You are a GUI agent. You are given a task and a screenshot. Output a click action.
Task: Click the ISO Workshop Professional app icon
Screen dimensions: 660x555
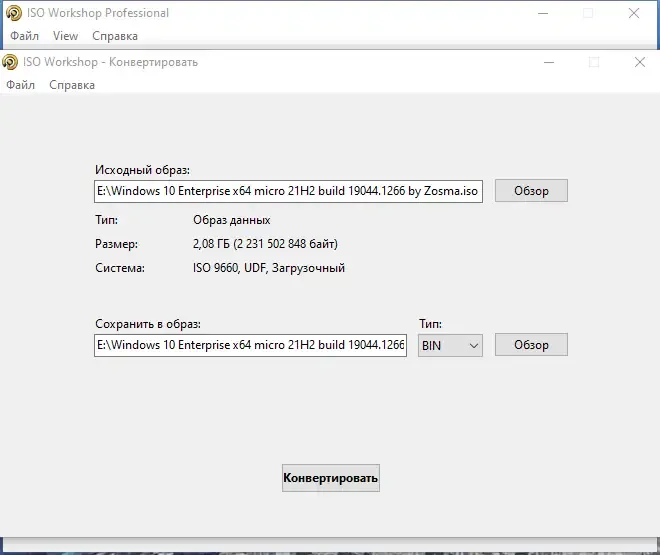click(x=14, y=13)
